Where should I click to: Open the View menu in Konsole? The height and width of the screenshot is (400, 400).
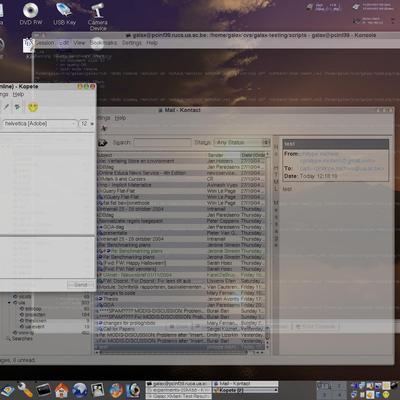point(79,43)
